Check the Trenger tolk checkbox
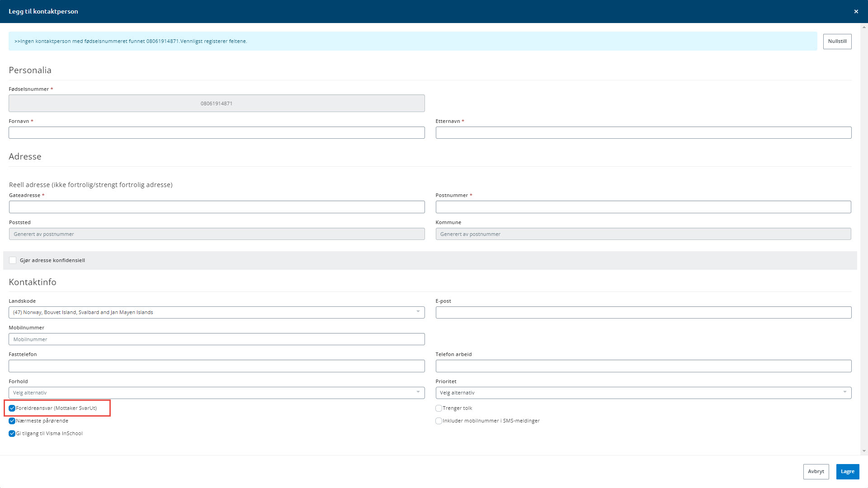The width and height of the screenshot is (868, 488). [x=439, y=408]
